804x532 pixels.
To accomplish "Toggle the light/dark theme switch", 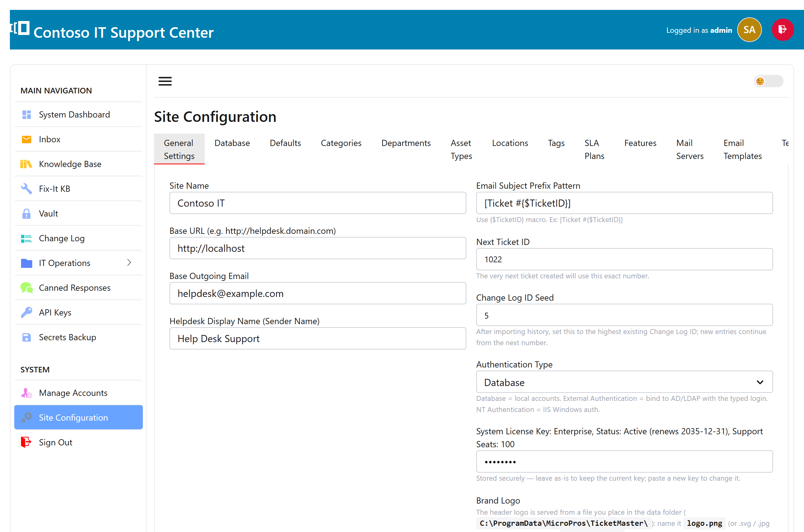I will [768, 81].
